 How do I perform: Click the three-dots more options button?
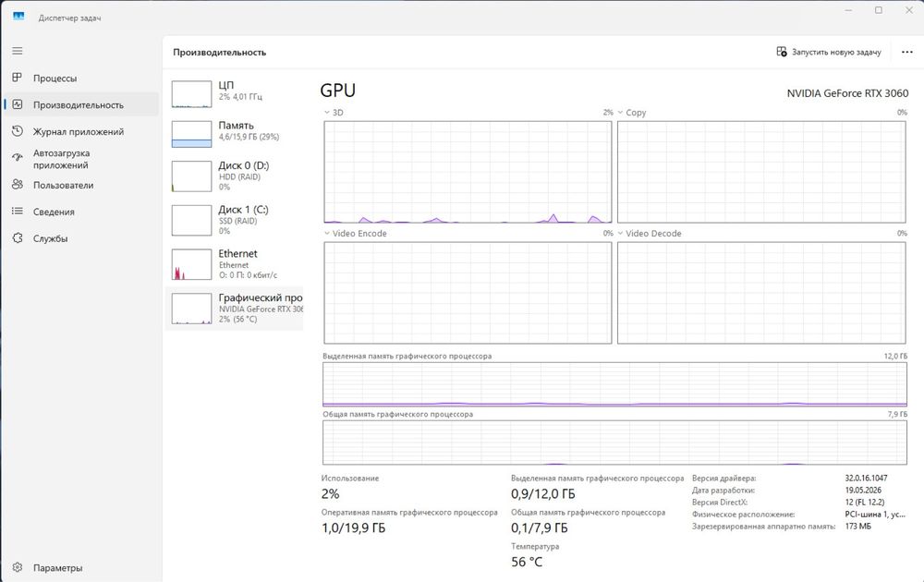[907, 52]
